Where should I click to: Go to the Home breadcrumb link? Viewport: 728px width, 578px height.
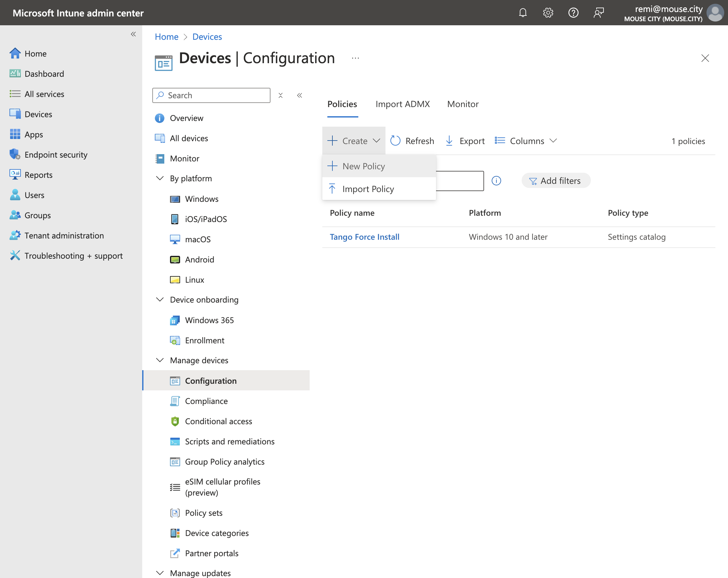click(167, 37)
